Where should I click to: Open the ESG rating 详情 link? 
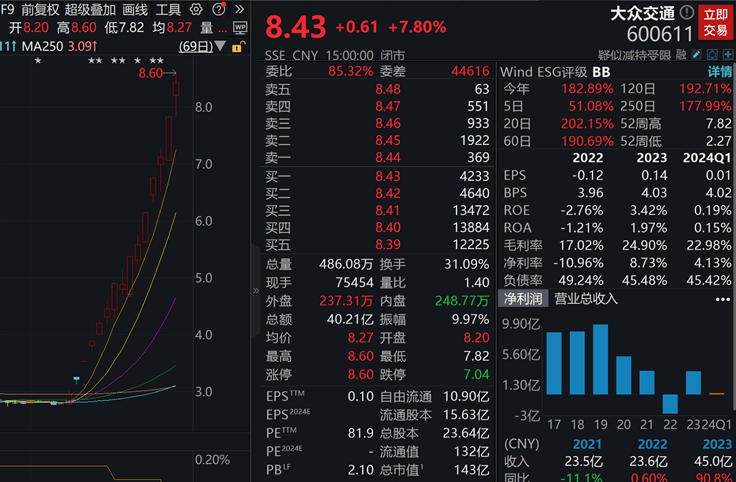tap(720, 72)
